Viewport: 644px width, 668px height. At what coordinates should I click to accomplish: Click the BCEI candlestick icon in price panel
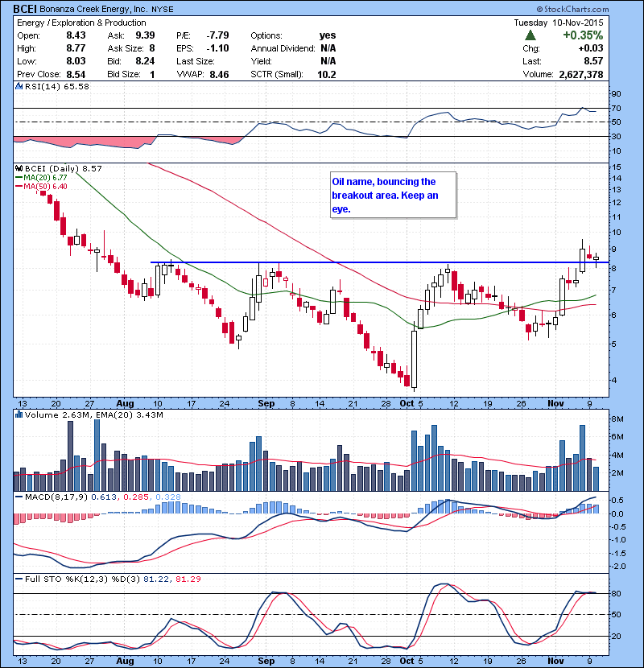(x=19, y=169)
